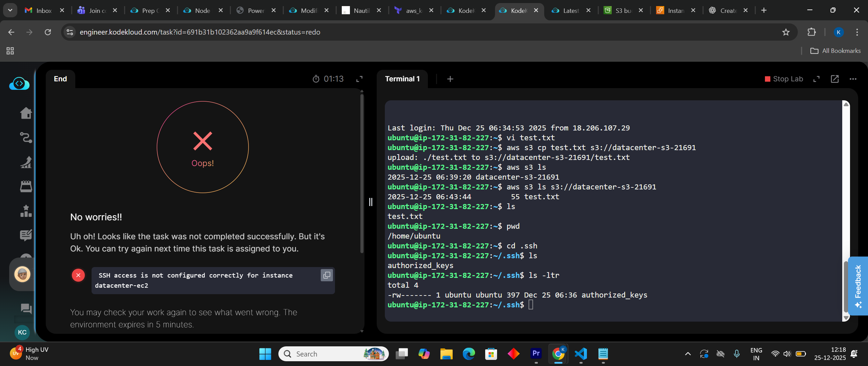The width and height of the screenshot is (868, 366).
Task: Expand the terminal panel to fullscreen
Action: pyautogui.click(x=816, y=79)
